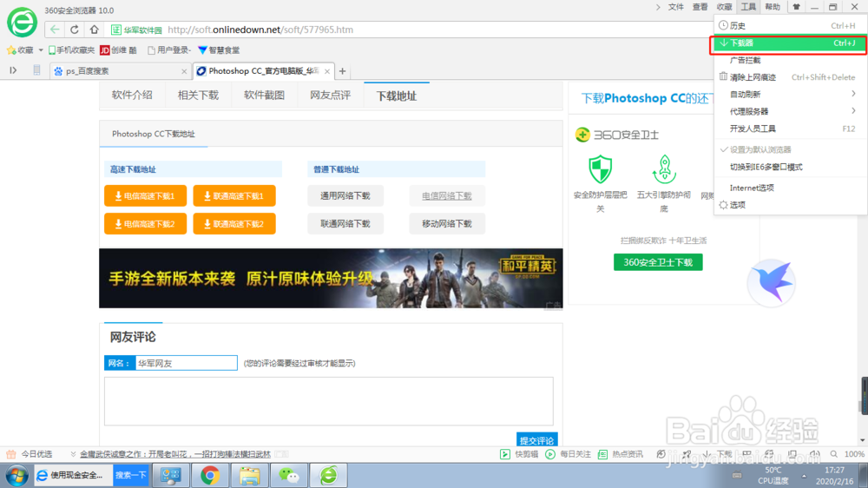
Task: Close the Photoshop CC tab
Action: tap(327, 71)
